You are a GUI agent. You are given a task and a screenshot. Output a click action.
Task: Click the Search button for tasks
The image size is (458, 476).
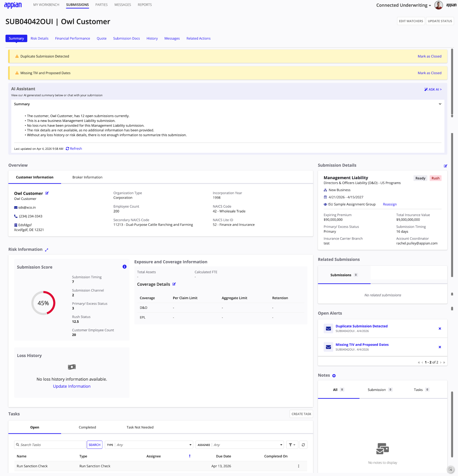[94, 445]
